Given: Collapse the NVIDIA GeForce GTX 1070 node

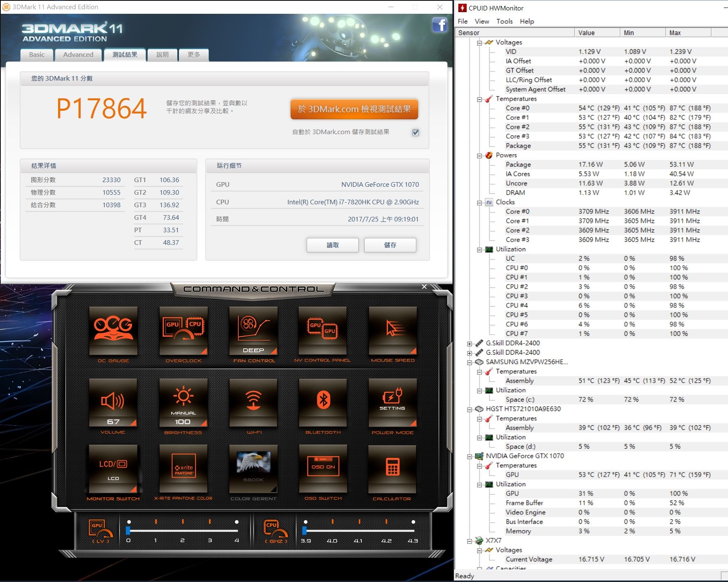Looking at the screenshot, I should click(470, 457).
